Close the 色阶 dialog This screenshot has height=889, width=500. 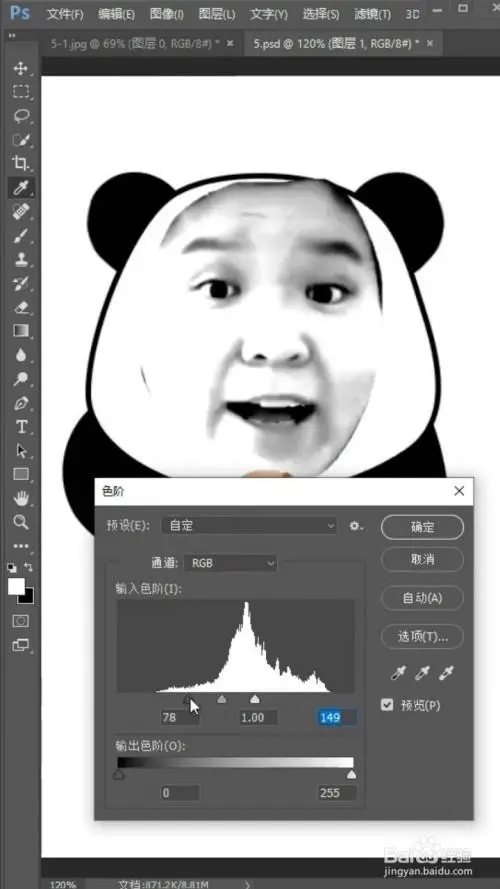(459, 491)
